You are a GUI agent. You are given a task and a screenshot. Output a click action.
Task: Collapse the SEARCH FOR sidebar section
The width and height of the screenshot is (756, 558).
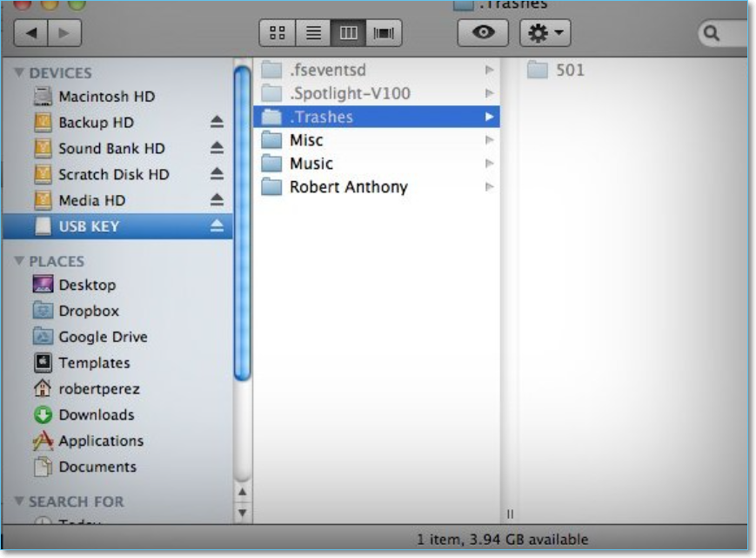click(x=19, y=501)
